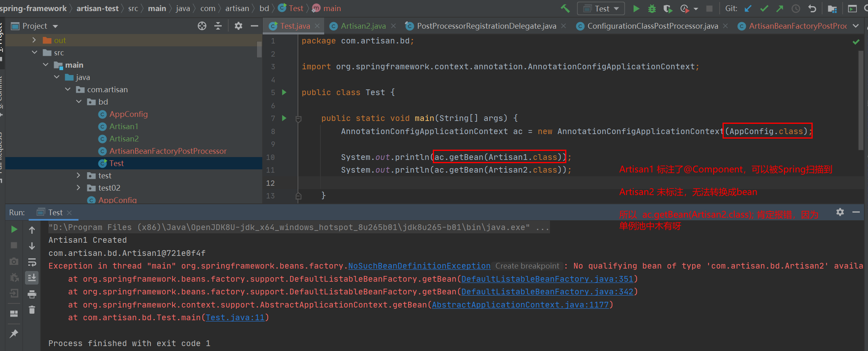Click Create breakpoint in console
The height and width of the screenshot is (351, 868).
[x=527, y=266]
